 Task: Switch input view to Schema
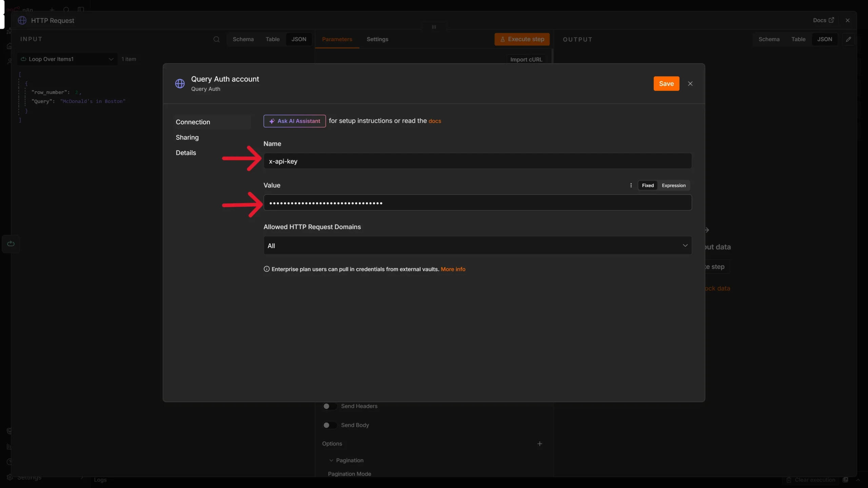243,39
